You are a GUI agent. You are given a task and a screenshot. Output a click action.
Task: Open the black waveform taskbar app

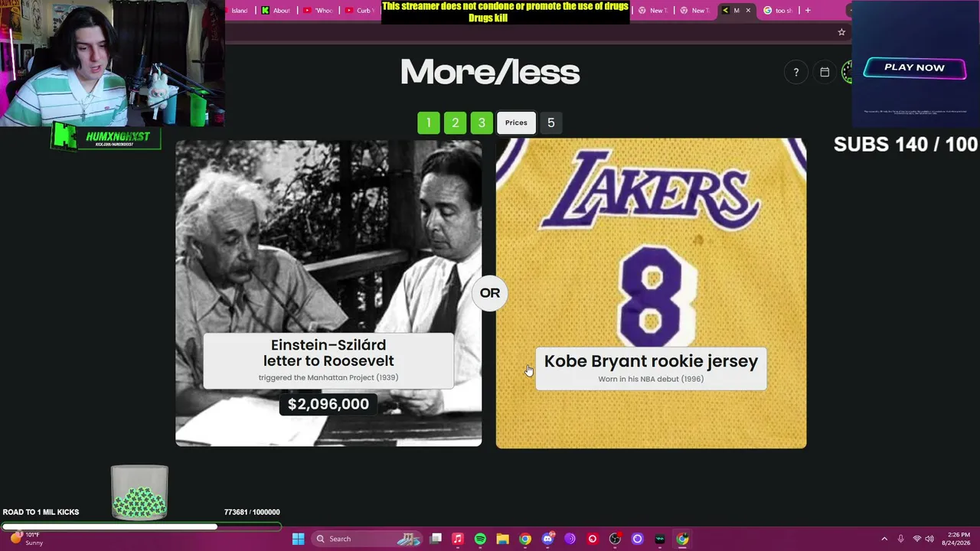(x=659, y=539)
